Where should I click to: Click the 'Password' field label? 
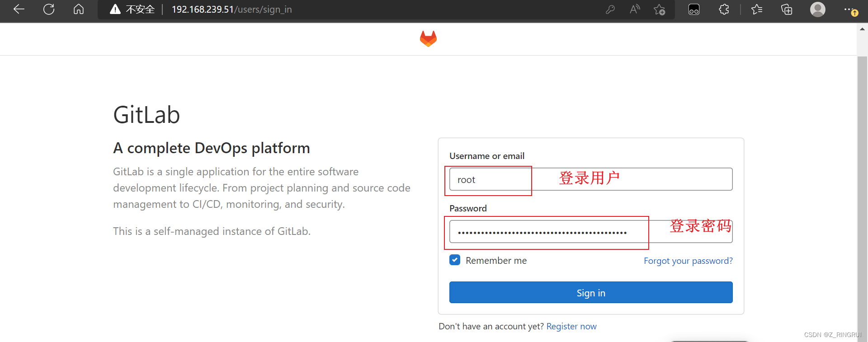pyautogui.click(x=468, y=208)
